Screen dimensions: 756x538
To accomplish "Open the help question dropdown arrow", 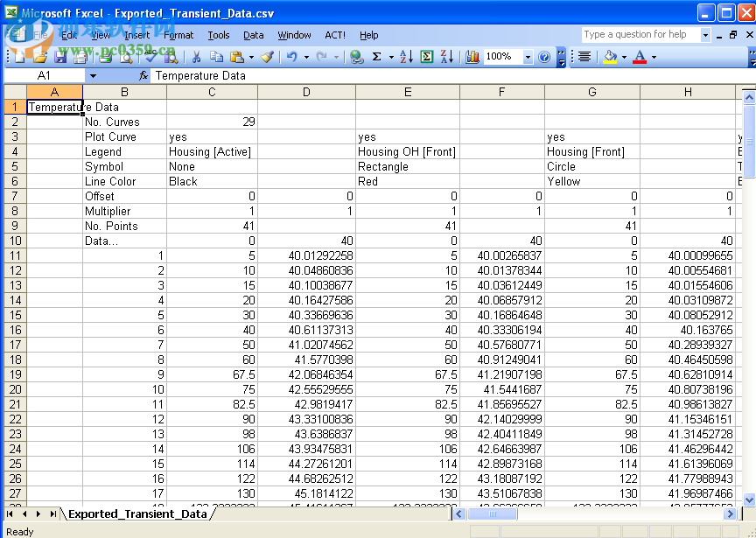I will (705, 35).
